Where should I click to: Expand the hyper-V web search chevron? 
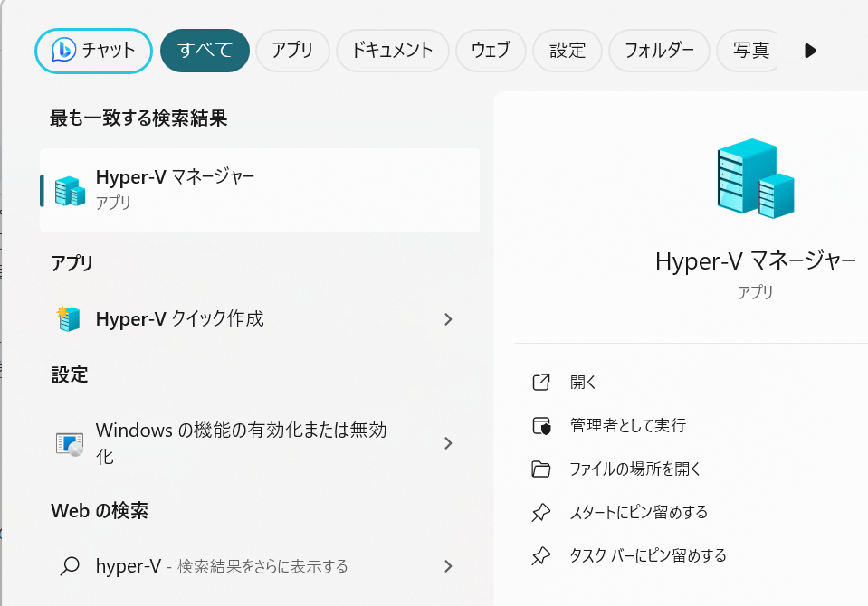coord(448,566)
